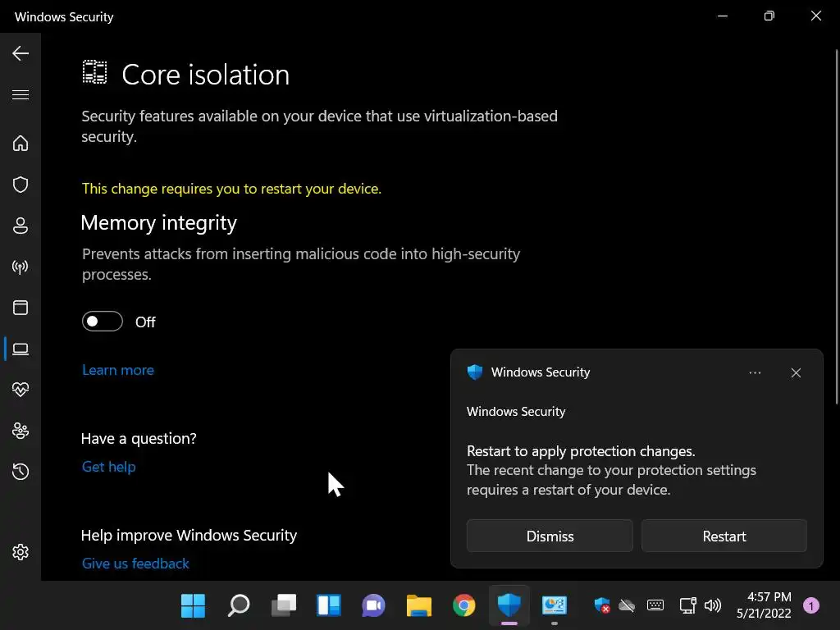The height and width of the screenshot is (630, 840).
Task: Open Protection history clock icon
Action: click(21, 472)
